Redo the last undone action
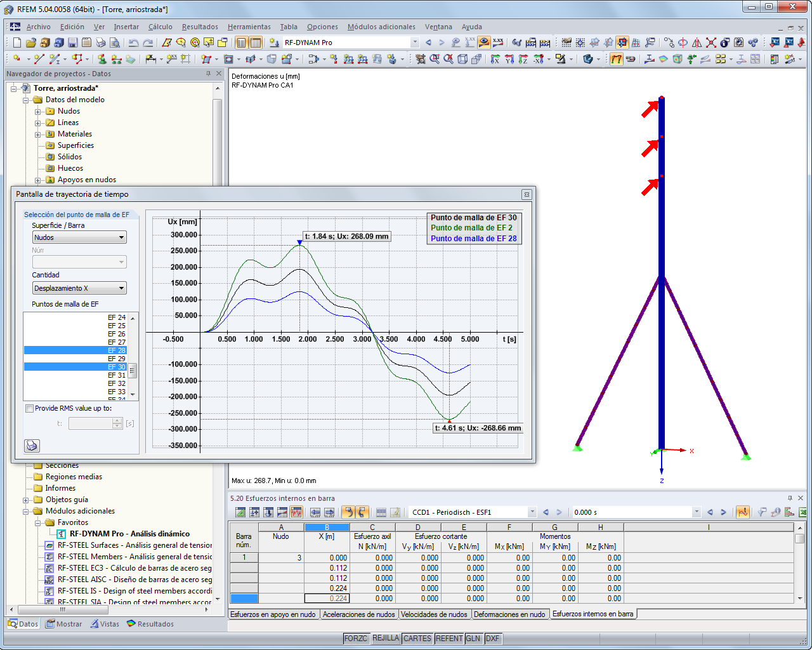Screen dimensions: 812x650 (x=148, y=43)
